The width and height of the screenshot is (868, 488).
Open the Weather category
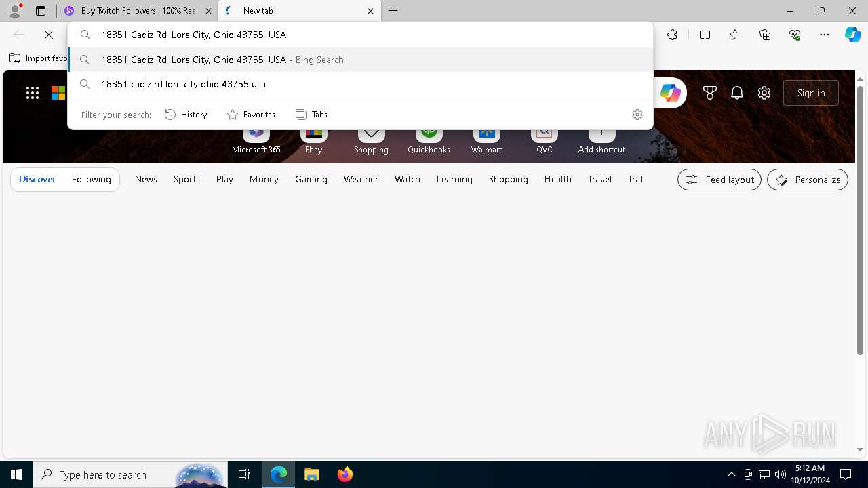(x=361, y=180)
